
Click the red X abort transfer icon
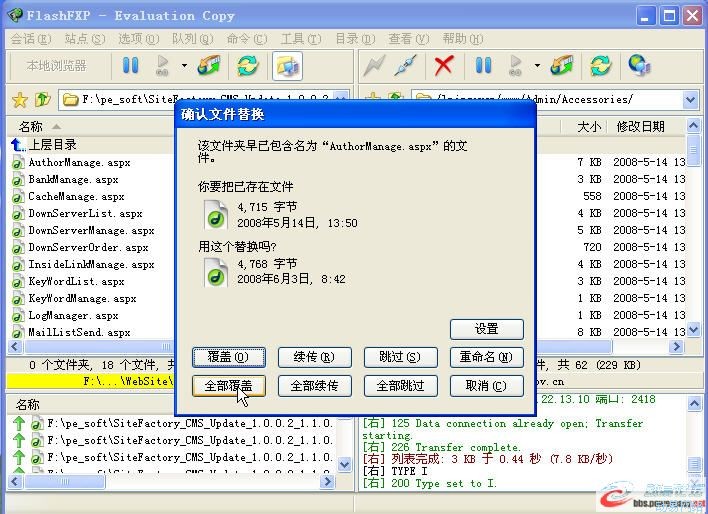444,66
